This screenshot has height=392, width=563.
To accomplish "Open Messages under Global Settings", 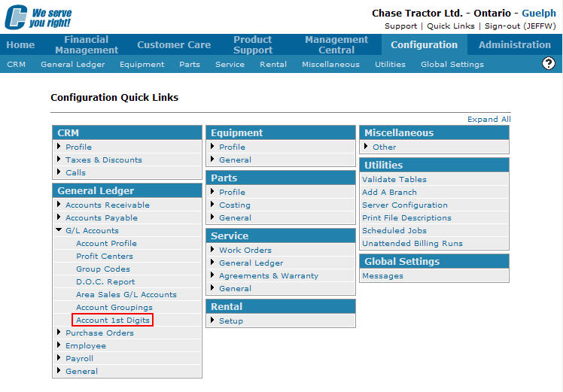I will click(x=382, y=275).
